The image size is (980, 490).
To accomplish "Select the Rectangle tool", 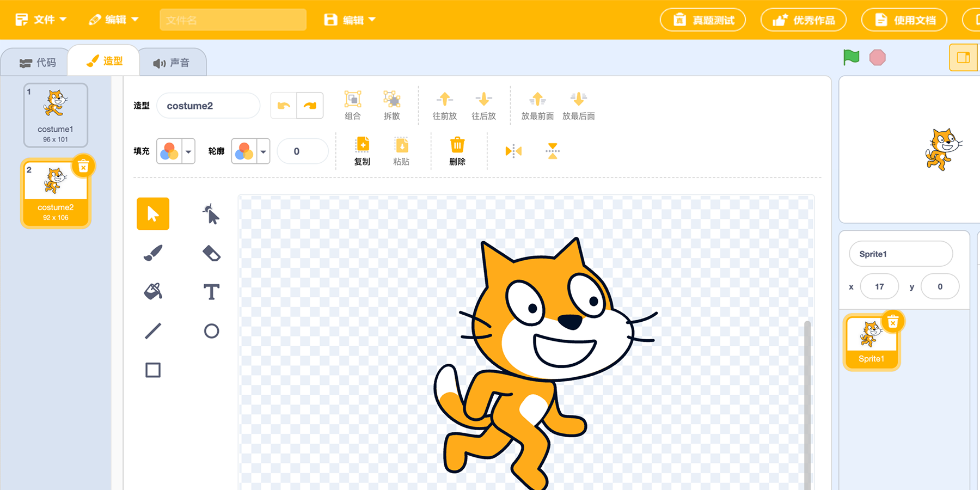I will (153, 370).
